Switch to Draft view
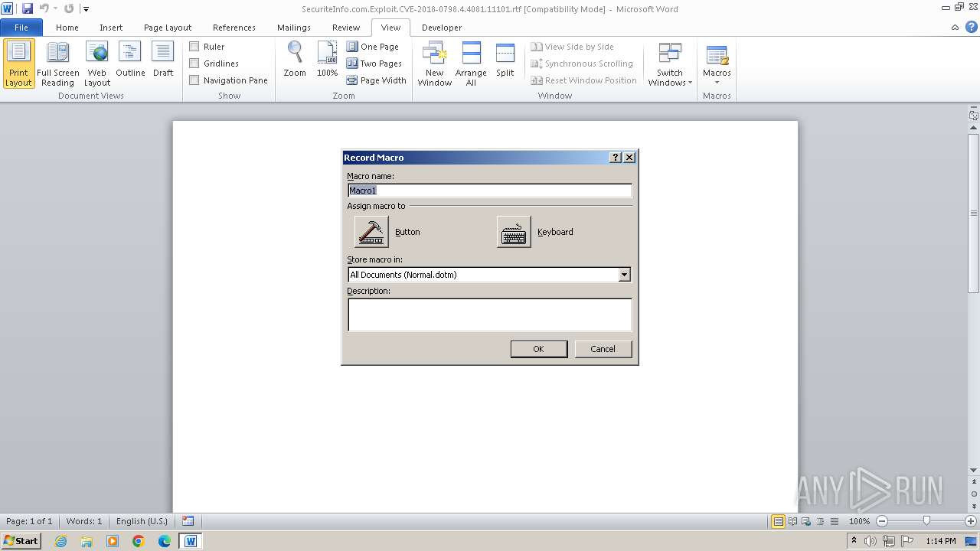980x551 pixels. (x=163, y=60)
